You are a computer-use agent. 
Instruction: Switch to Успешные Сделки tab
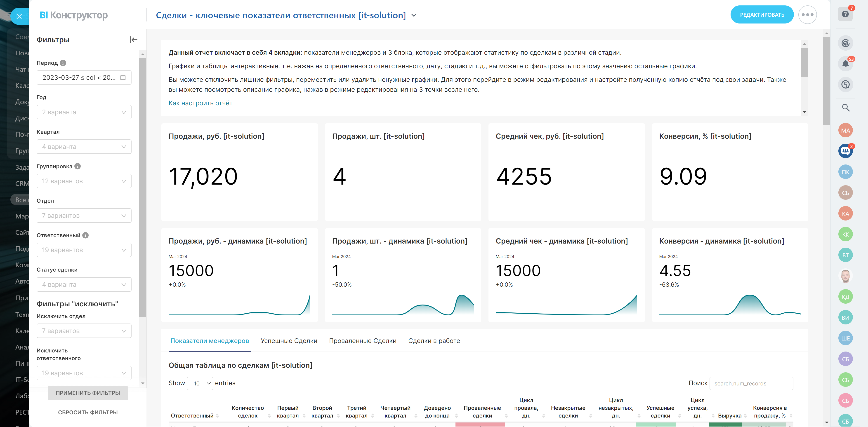tap(289, 341)
